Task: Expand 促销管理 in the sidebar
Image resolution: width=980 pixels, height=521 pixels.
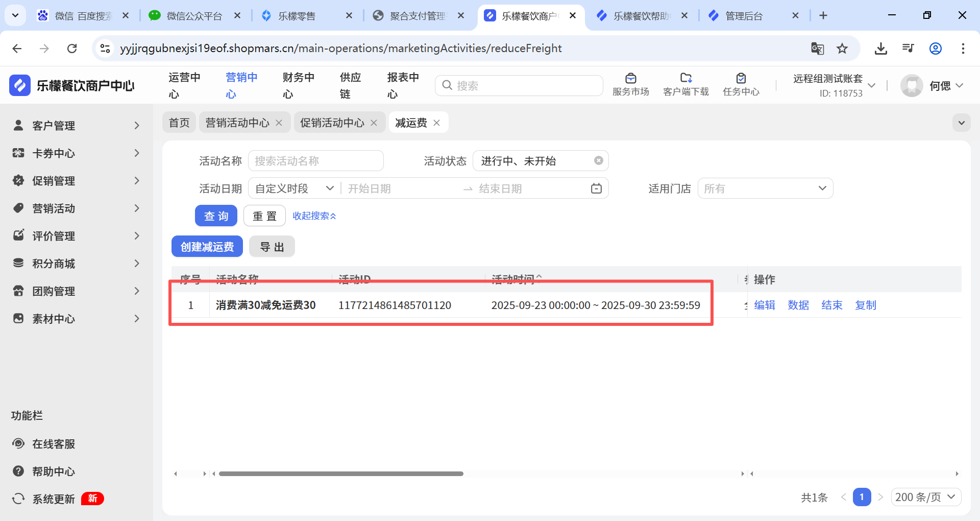Action: [77, 180]
